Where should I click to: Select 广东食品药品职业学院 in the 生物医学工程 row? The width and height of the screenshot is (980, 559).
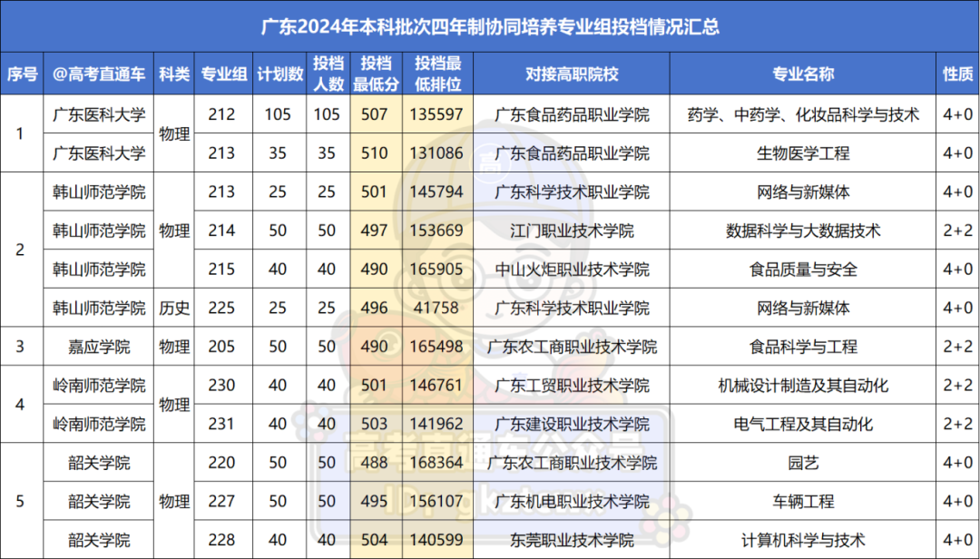572,153
